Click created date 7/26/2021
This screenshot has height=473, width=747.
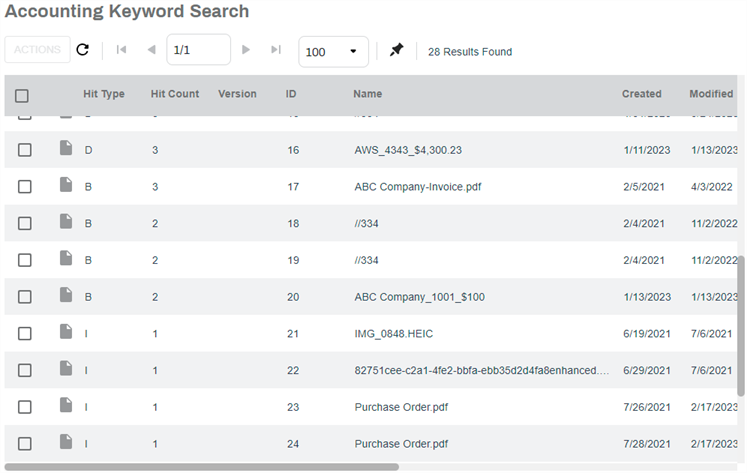pos(647,407)
